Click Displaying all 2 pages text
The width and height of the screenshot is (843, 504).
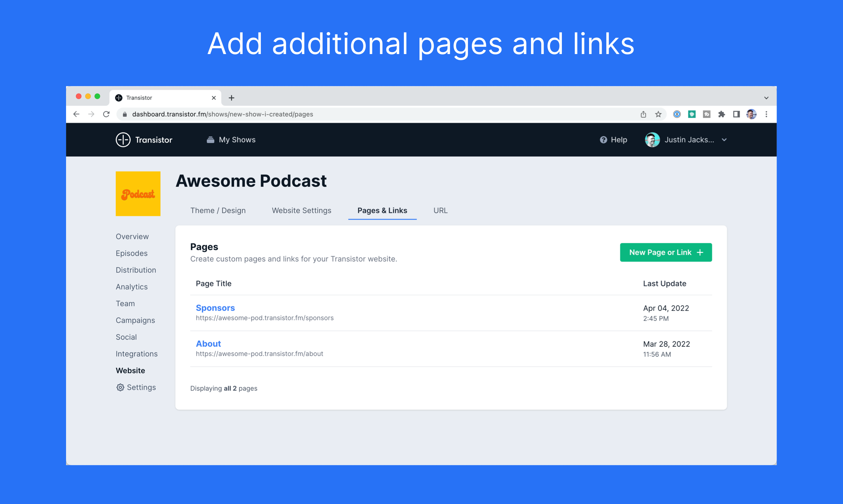pyautogui.click(x=224, y=388)
